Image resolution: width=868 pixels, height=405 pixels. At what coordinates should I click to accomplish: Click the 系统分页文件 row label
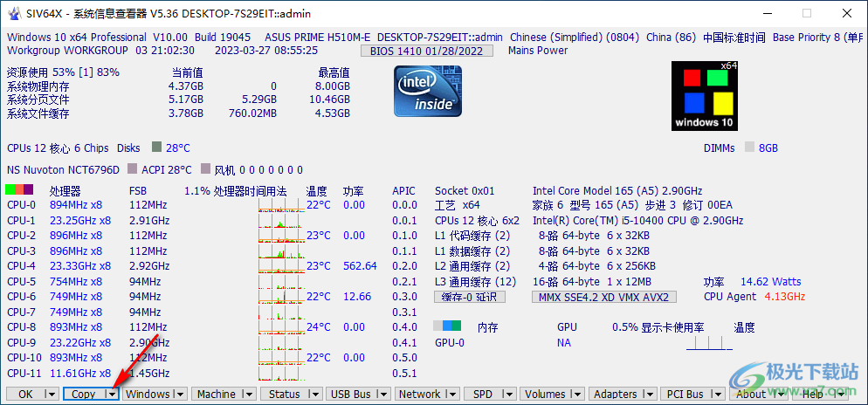point(38,100)
